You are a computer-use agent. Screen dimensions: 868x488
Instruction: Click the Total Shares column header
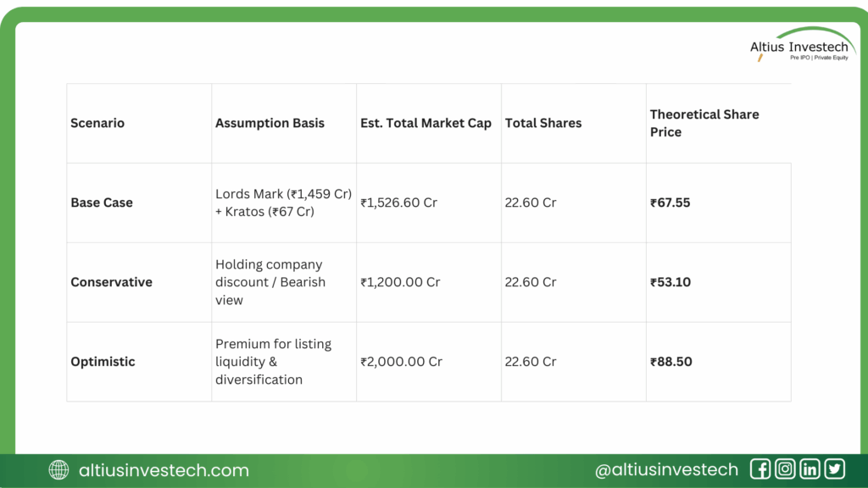click(x=543, y=123)
